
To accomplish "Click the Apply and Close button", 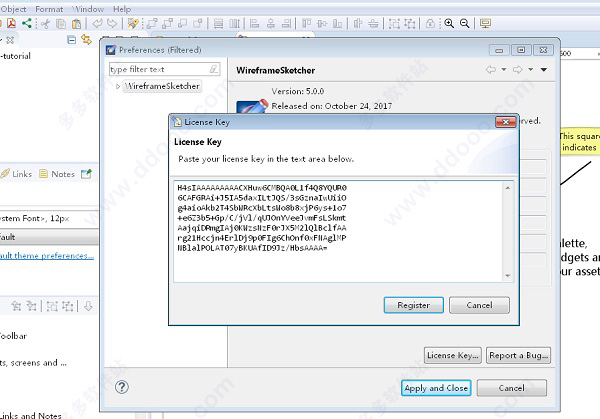I will point(436,388).
